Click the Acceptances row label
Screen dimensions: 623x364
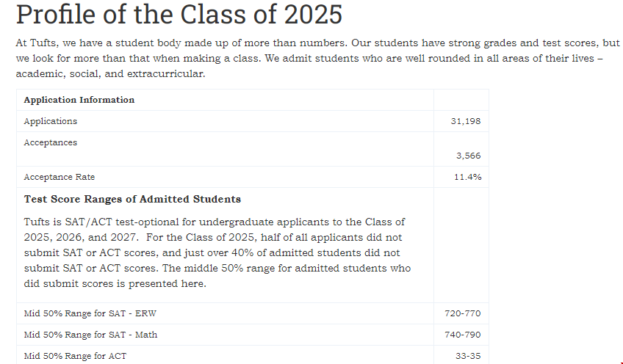pyautogui.click(x=51, y=142)
